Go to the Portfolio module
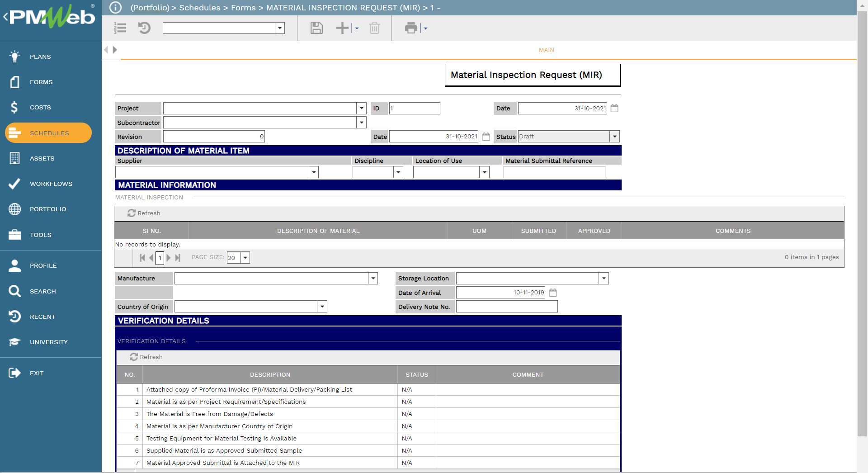The width and height of the screenshot is (868, 473). click(x=47, y=209)
